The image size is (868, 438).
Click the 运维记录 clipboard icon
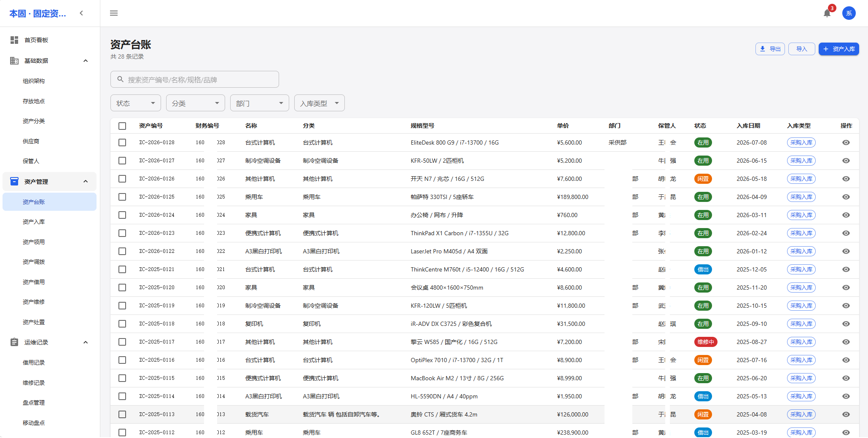point(14,342)
